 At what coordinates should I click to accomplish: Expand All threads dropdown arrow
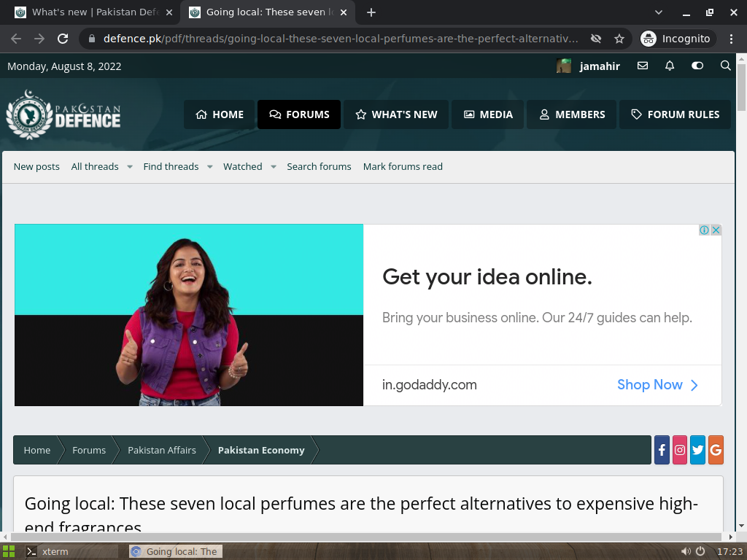pos(130,167)
